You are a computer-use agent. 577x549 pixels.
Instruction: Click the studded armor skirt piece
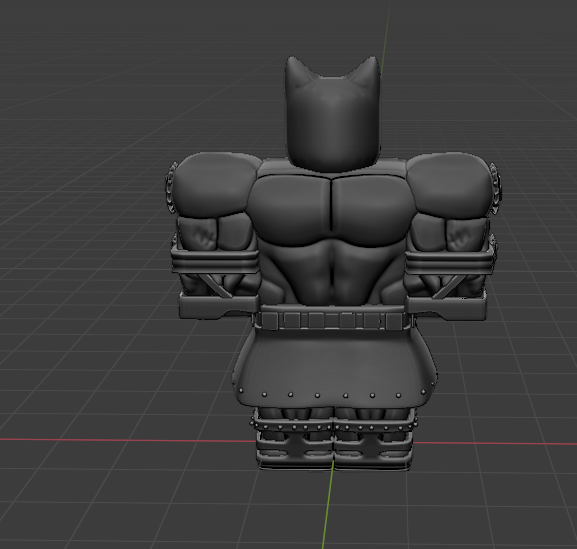(x=334, y=368)
